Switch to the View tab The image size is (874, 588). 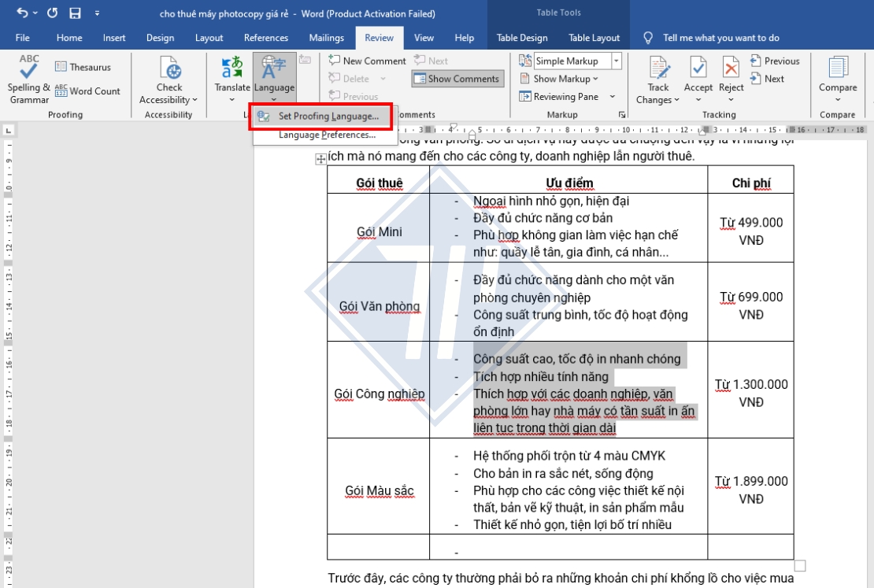[424, 37]
